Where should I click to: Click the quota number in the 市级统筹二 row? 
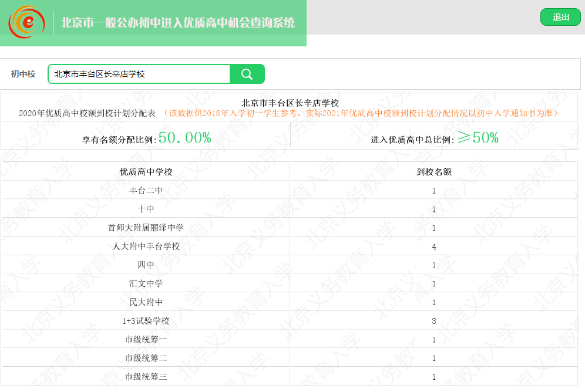pos(434,359)
